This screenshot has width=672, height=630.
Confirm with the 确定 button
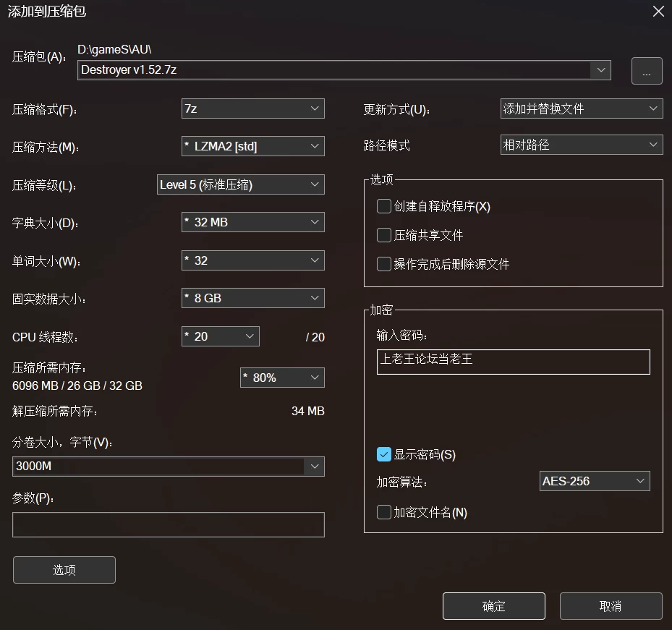click(494, 606)
